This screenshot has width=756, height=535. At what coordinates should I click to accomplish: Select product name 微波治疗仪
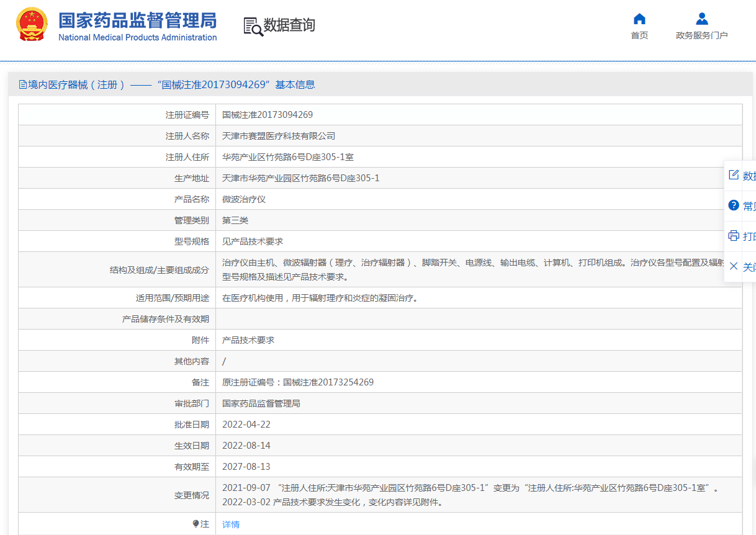pos(244,199)
